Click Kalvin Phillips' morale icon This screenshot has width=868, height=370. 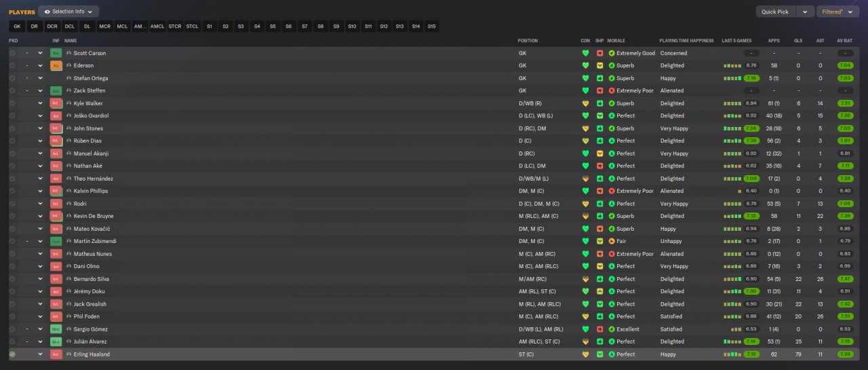[x=611, y=191]
